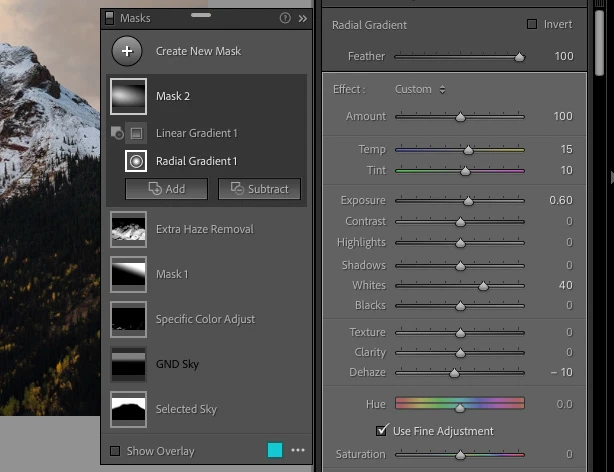Click the Radial Gradient 1 label

(197, 161)
